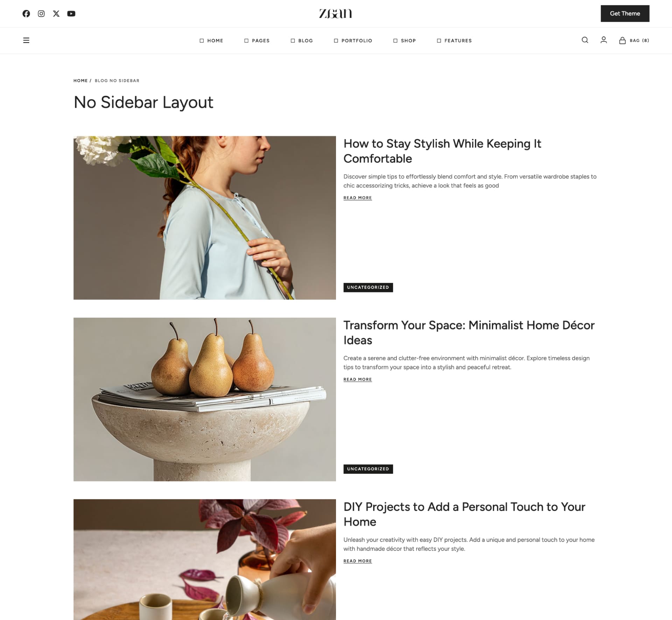Expand the Pages navigation menu
This screenshot has height=620, width=672.
[x=257, y=41]
